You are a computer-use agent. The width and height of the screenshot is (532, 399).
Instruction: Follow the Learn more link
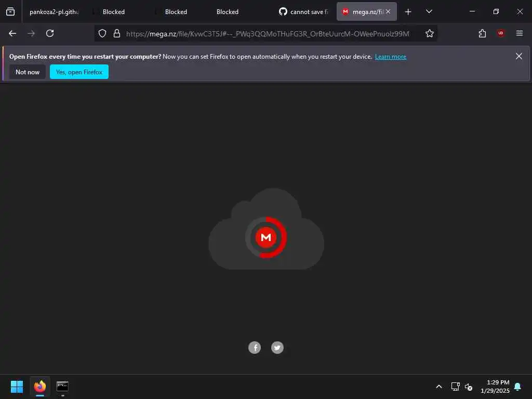pyautogui.click(x=391, y=57)
